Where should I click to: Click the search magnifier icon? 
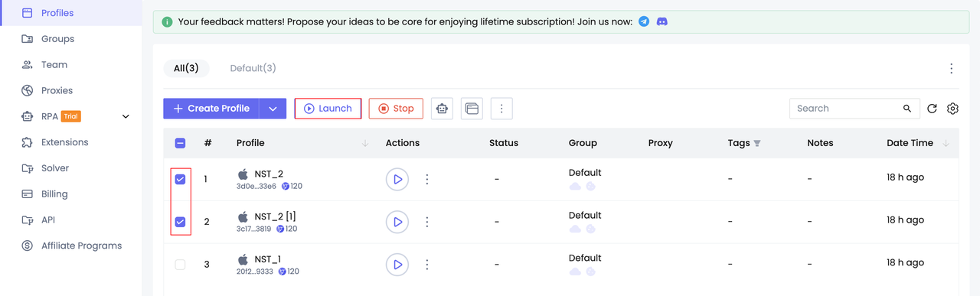(x=907, y=109)
